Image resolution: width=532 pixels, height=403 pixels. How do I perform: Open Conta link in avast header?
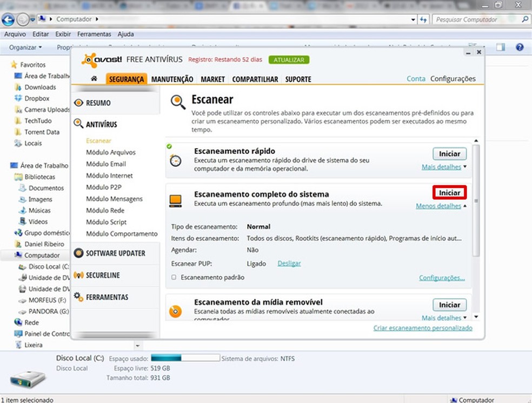[x=416, y=79]
